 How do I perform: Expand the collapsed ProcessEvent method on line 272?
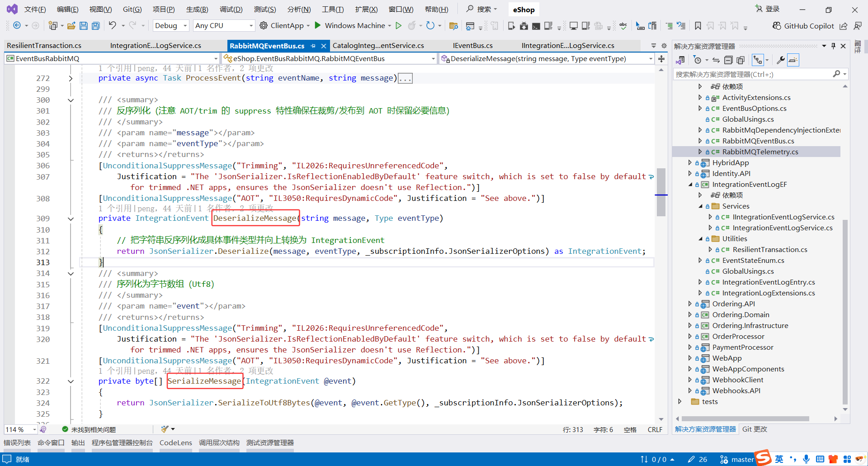pos(71,78)
